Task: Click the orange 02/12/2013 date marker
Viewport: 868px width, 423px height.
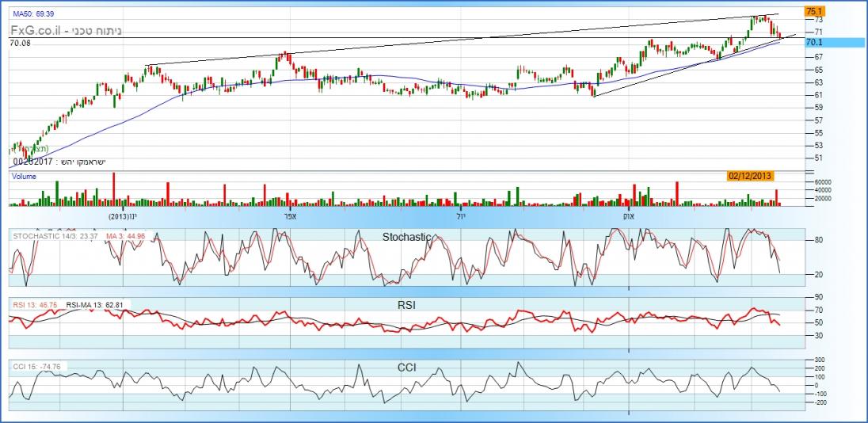Action: coord(750,175)
